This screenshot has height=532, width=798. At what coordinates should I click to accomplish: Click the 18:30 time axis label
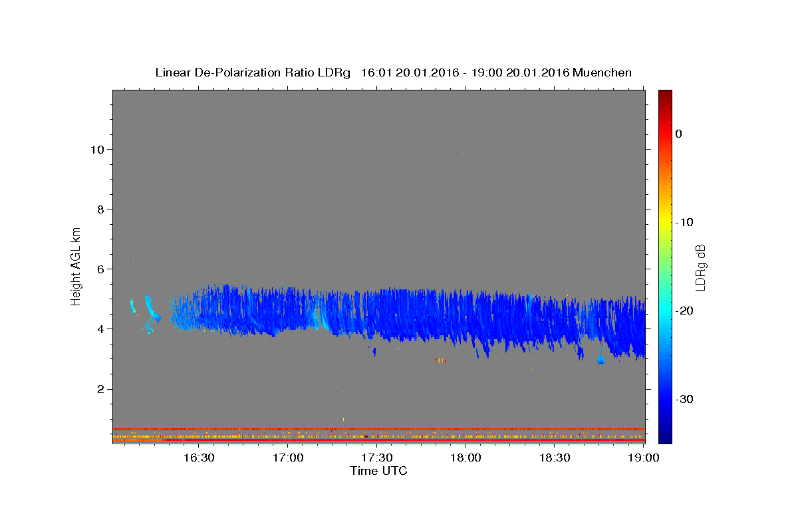tap(555, 458)
